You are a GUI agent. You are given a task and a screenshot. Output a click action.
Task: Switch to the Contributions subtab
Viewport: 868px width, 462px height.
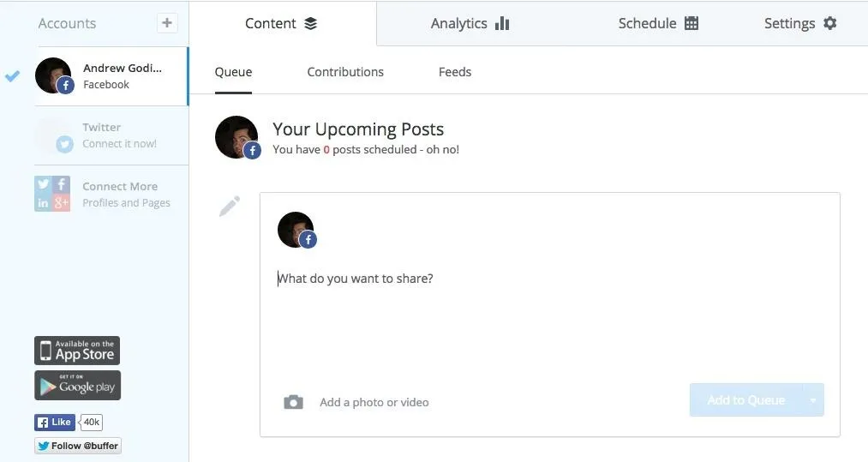pyautogui.click(x=345, y=72)
